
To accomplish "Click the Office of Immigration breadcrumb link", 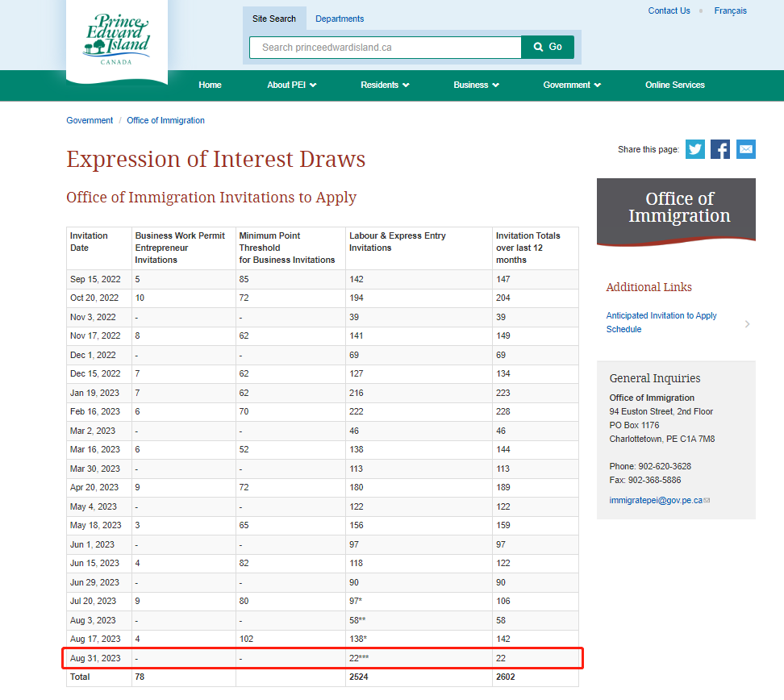I will (x=165, y=120).
